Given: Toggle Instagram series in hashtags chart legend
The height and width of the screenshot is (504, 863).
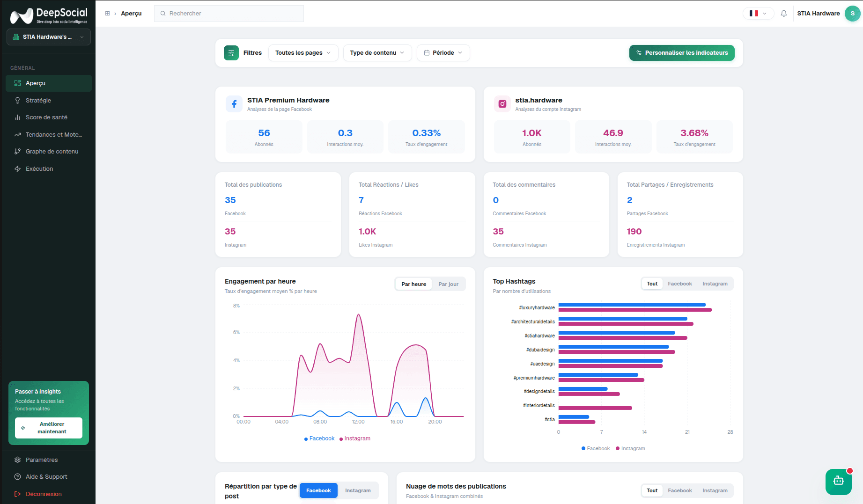Looking at the screenshot, I should [630, 448].
